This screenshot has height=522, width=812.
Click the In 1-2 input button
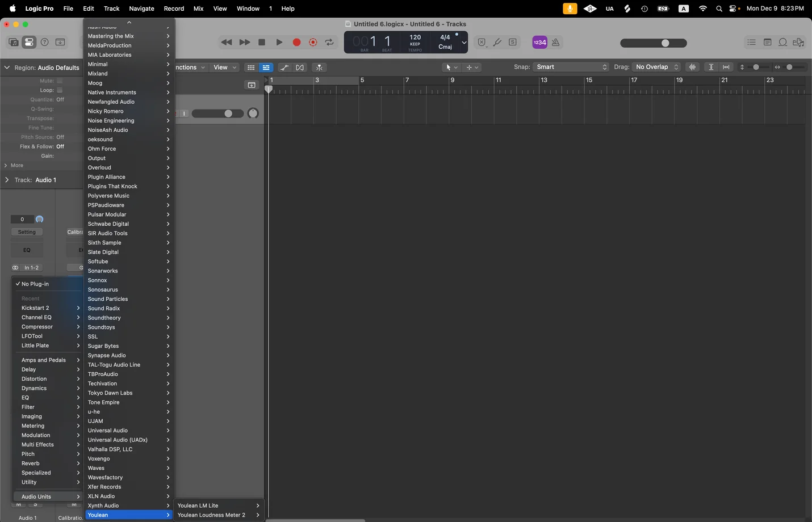point(31,268)
